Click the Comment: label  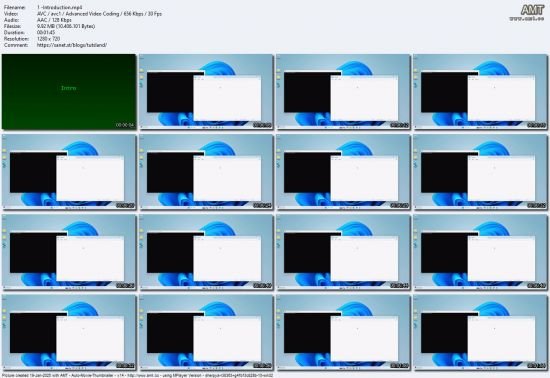pos(15,45)
